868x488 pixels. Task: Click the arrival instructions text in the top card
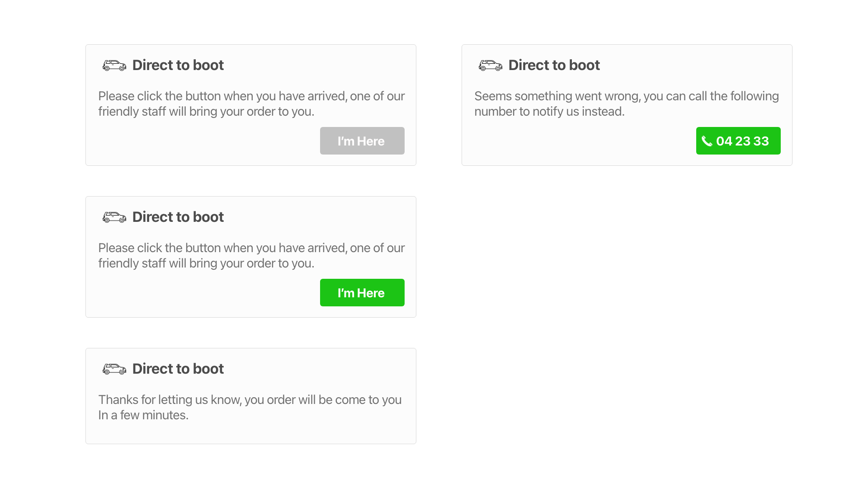click(x=251, y=103)
